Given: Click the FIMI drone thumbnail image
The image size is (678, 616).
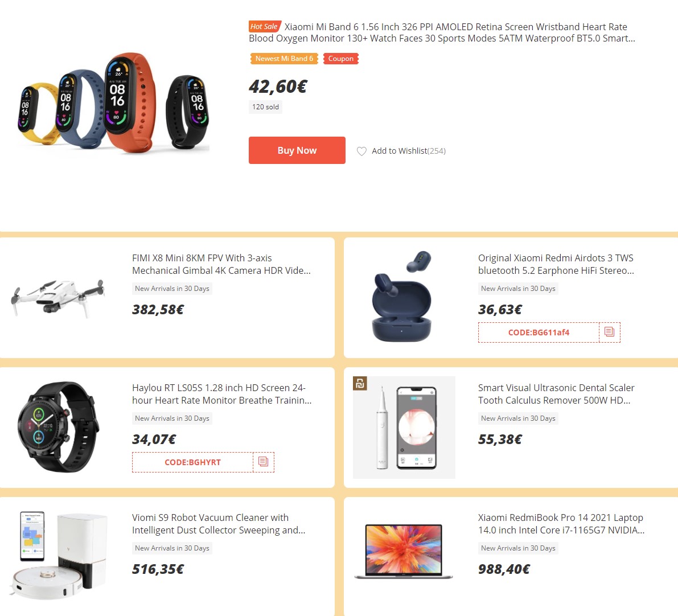Looking at the screenshot, I should click(58, 297).
